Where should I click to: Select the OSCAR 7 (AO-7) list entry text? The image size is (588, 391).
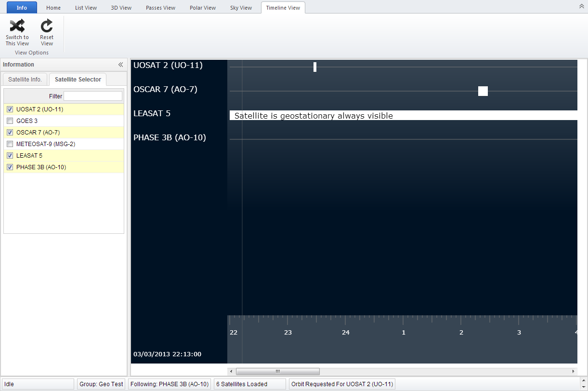click(38, 133)
